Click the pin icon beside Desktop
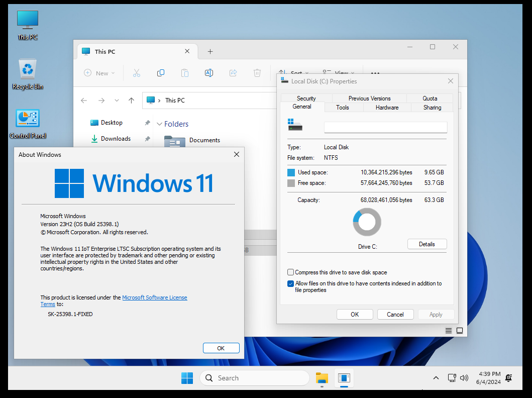Viewport: 532px width, 398px height. pos(147,123)
